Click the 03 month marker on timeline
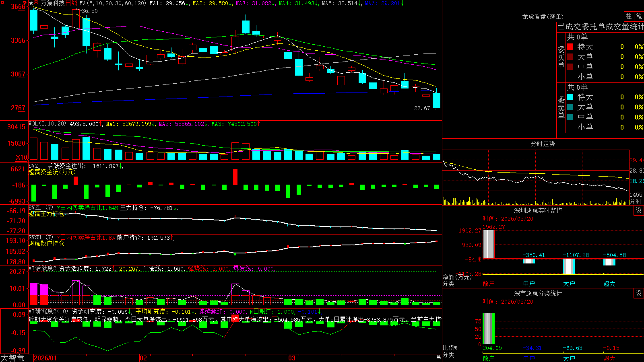 coord(292,358)
